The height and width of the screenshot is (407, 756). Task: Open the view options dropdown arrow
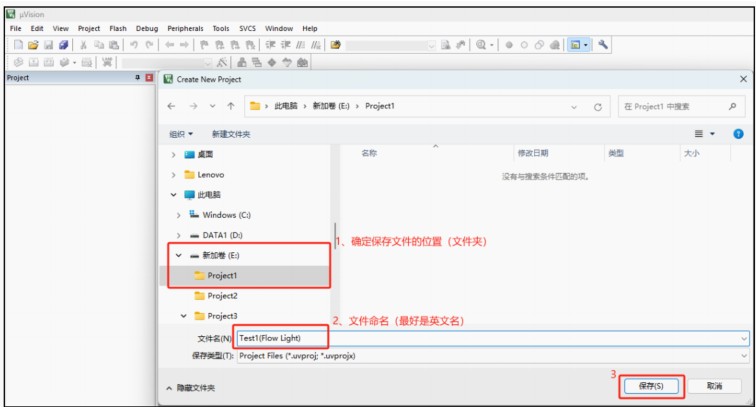point(712,134)
